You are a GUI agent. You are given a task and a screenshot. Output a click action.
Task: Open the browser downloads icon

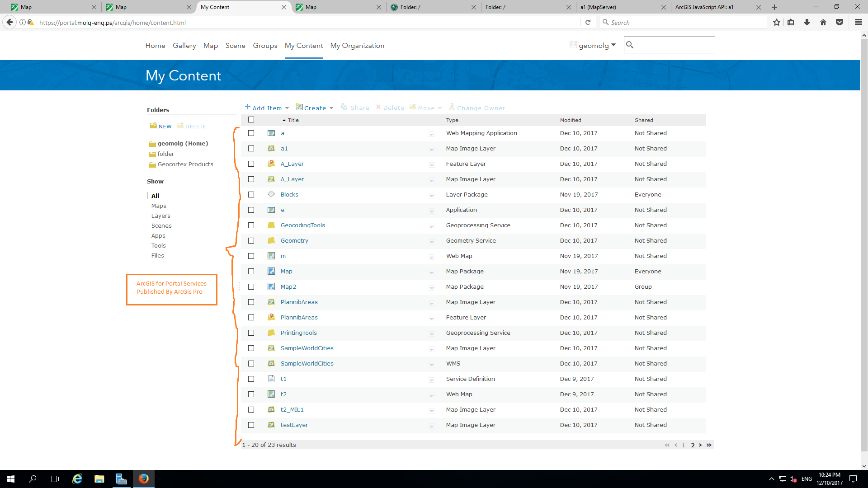tap(807, 22)
